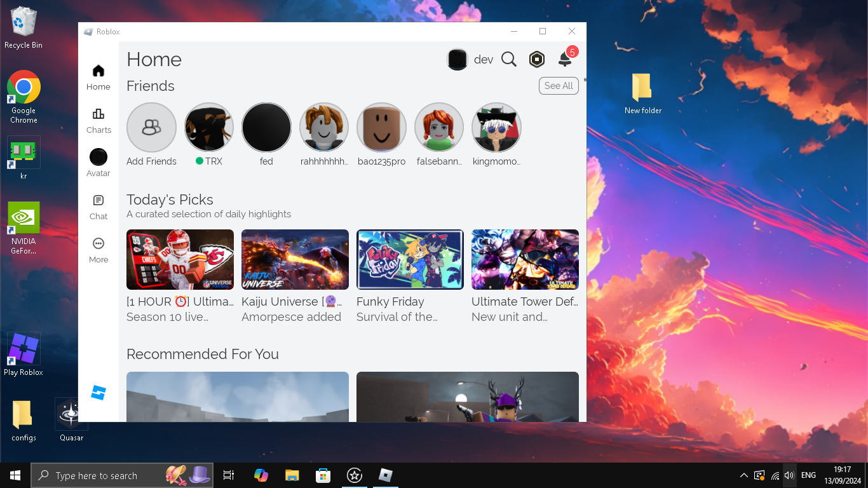Screen dimensions: 868x488
Task: Open File Explorer from the taskbar
Action: [292, 475]
